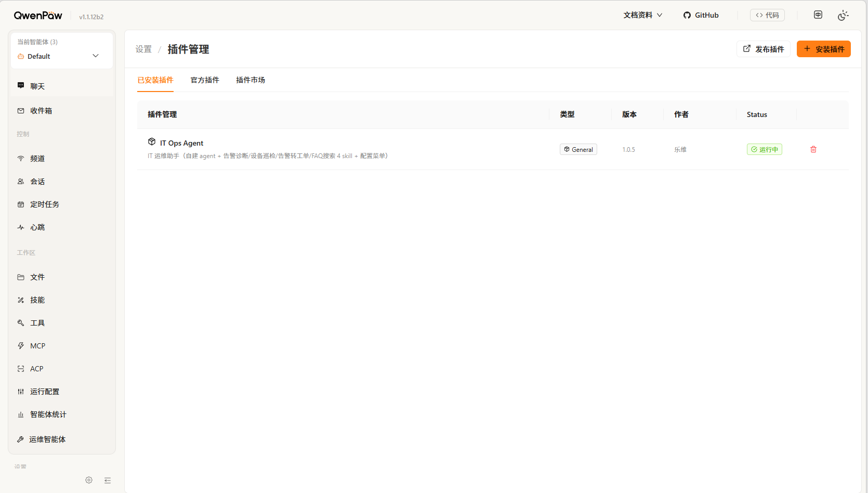Toggle dark mode theme icon

[843, 15]
